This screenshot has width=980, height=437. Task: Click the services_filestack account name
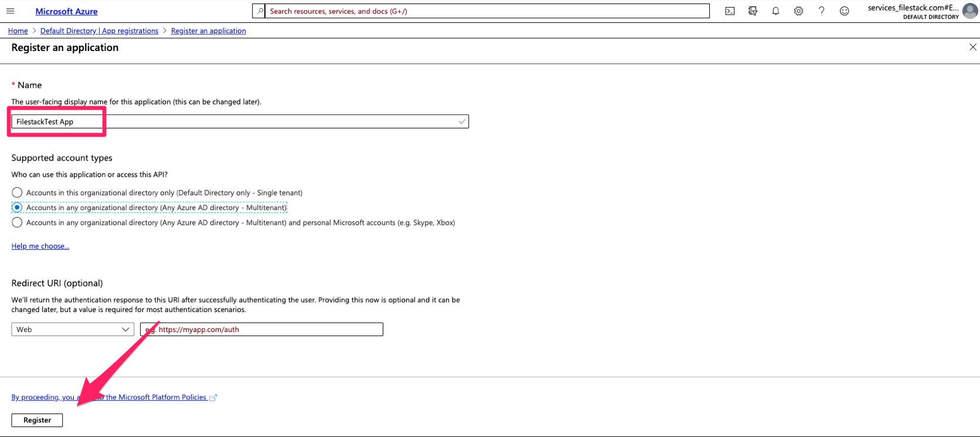[x=913, y=8]
